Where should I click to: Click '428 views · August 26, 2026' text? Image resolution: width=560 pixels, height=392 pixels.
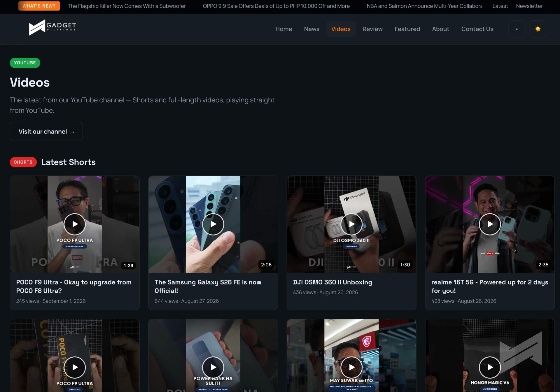point(464,301)
